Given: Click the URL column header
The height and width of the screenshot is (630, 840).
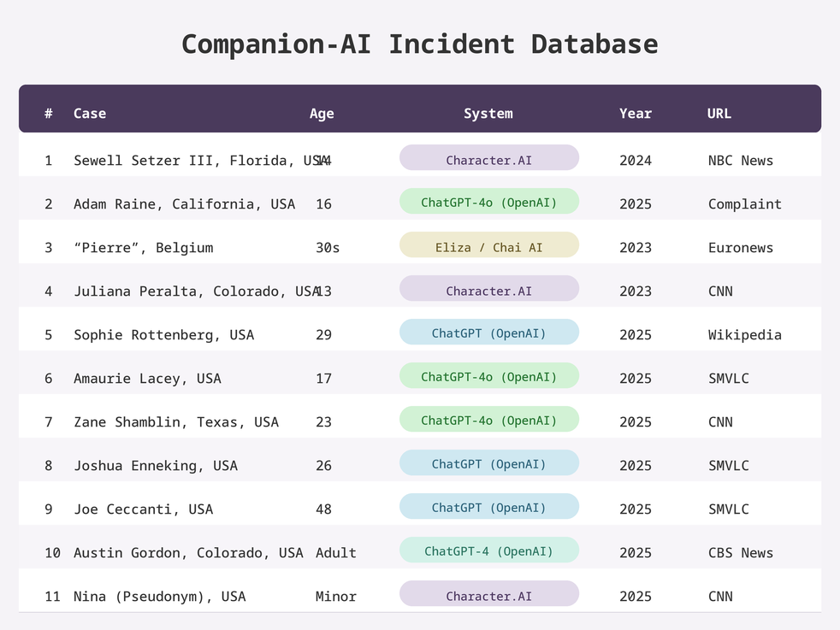Looking at the screenshot, I should [x=719, y=114].
